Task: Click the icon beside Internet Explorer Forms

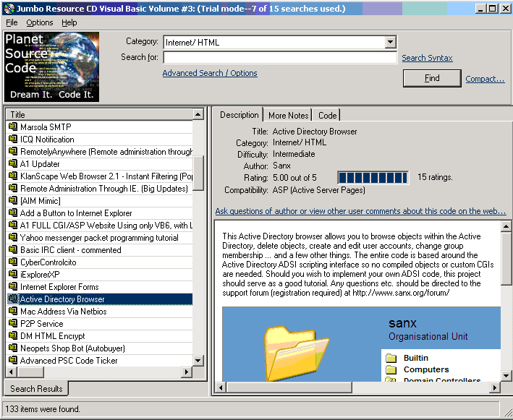Action: (x=13, y=287)
